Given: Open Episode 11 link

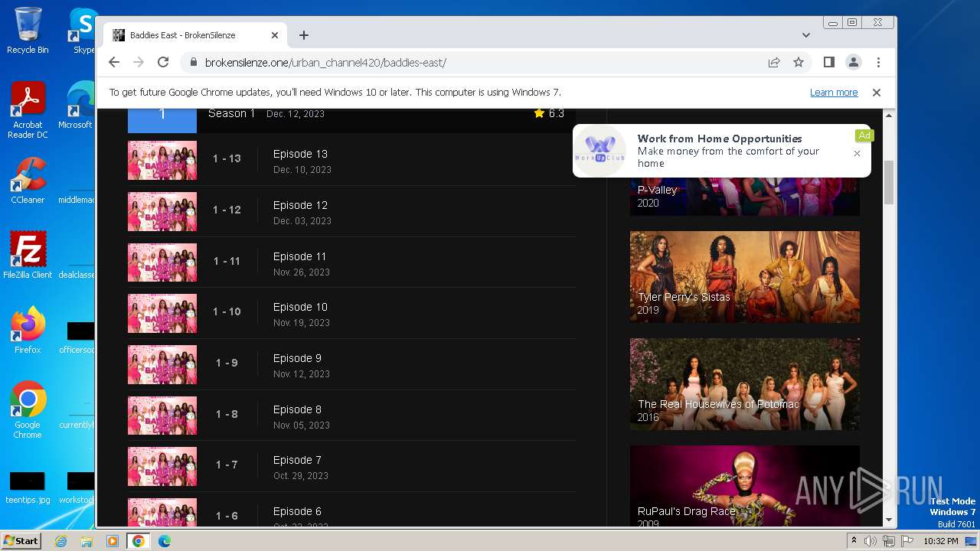Looking at the screenshot, I should coord(299,256).
